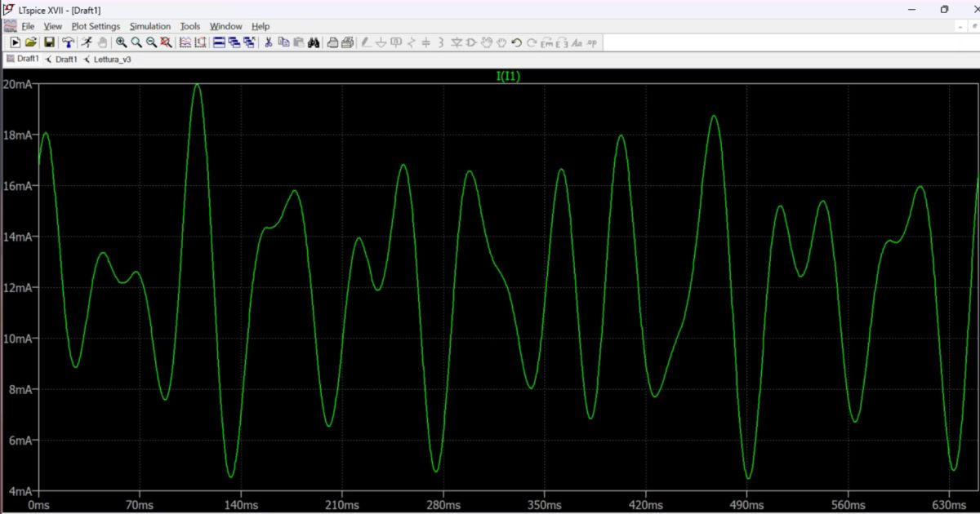Open the Window menu
The height and width of the screenshot is (514, 980).
[x=225, y=26]
